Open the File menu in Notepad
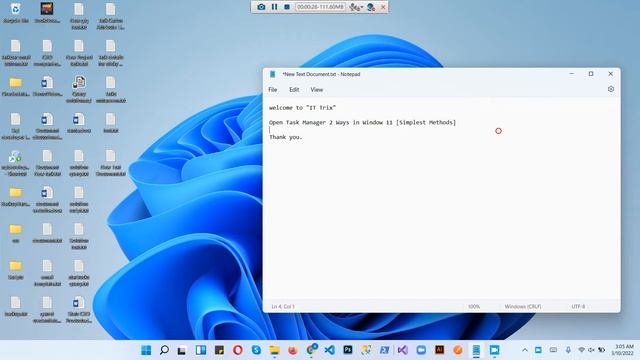The height and width of the screenshot is (360, 640). (273, 89)
